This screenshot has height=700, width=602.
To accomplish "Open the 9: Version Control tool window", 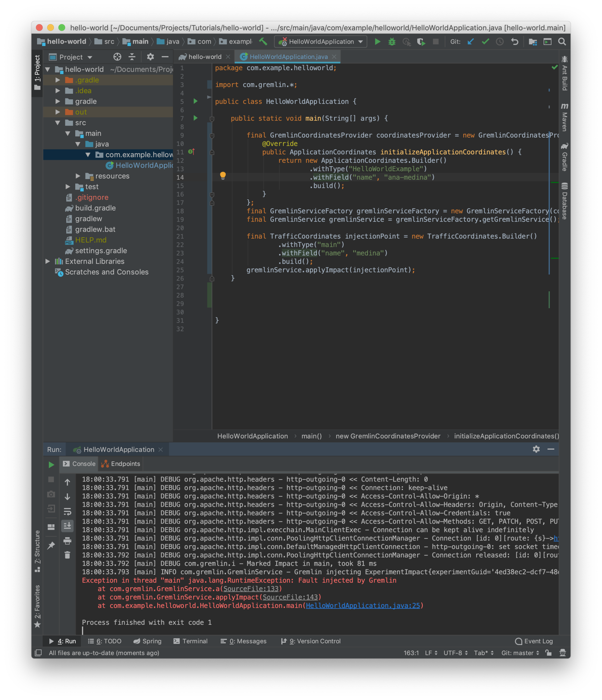I will coord(311,641).
